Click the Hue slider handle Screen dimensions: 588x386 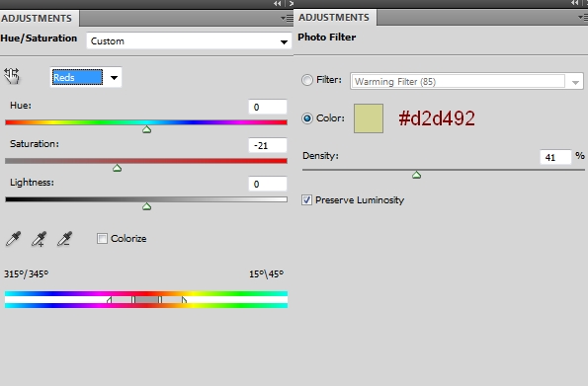(x=146, y=129)
